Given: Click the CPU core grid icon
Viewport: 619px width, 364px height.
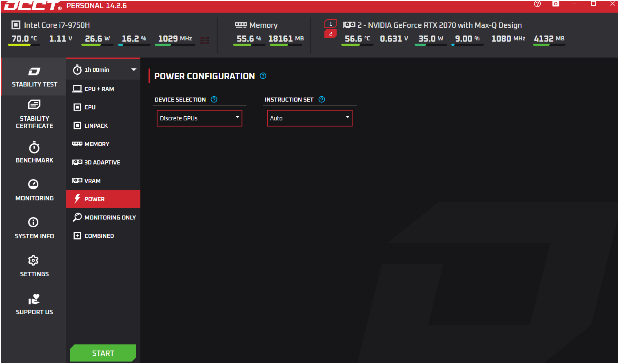Looking at the screenshot, I should pyautogui.click(x=204, y=40).
